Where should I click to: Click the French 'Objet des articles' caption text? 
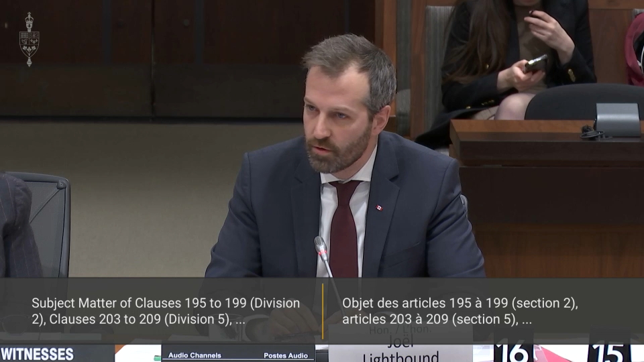(460, 311)
